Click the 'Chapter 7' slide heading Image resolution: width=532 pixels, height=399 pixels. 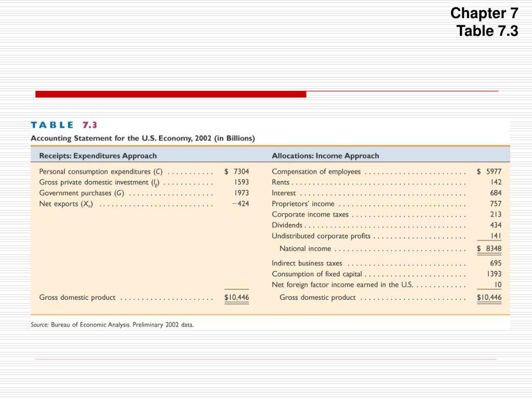[484, 13]
